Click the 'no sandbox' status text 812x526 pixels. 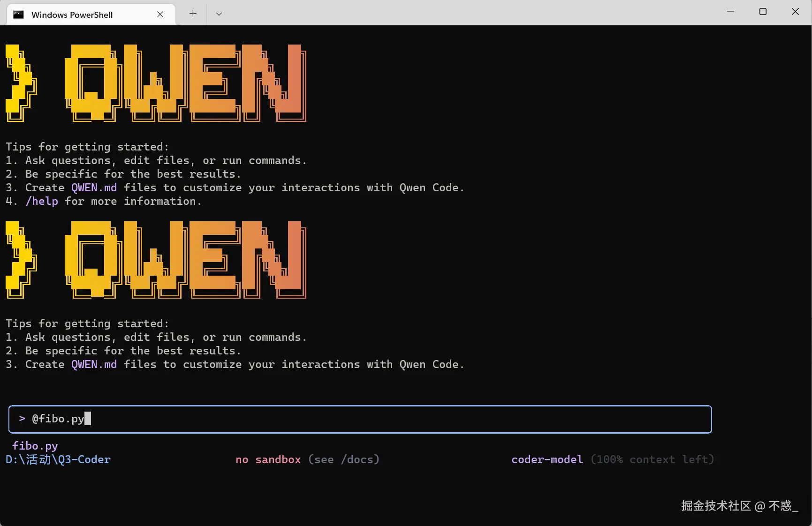pyautogui.click(x=268, y=459)
